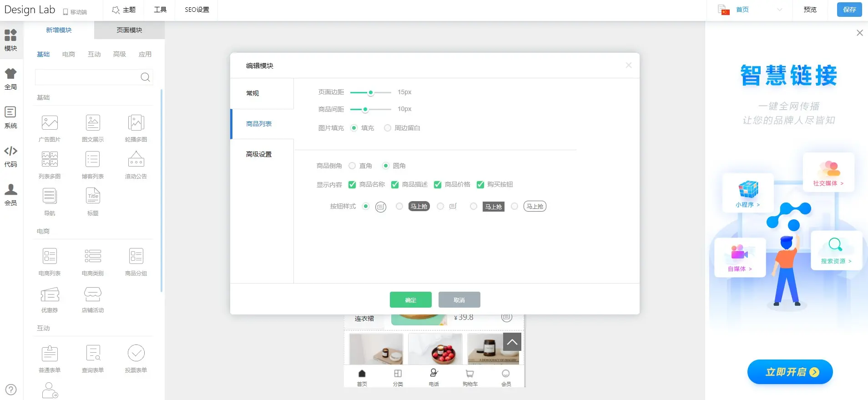Screen dimensions: 868x400
Task: Open the 代码 sidebar panel
Action: [10, 157]
